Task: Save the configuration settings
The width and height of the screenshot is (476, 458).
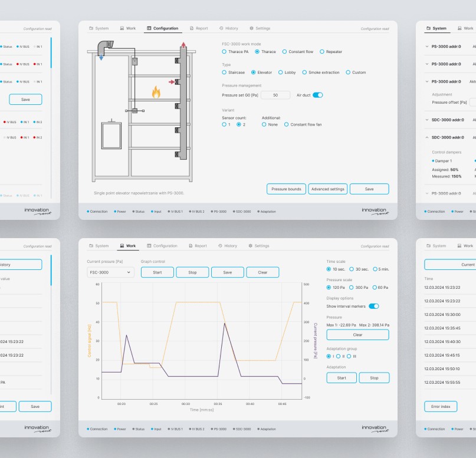Action: tap(369, 189)
